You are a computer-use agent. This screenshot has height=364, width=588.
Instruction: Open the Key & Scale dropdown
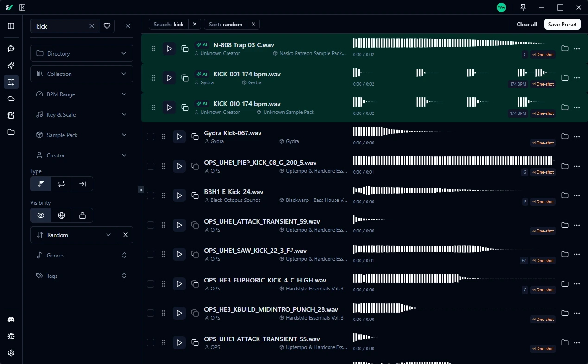coord(82,114)
